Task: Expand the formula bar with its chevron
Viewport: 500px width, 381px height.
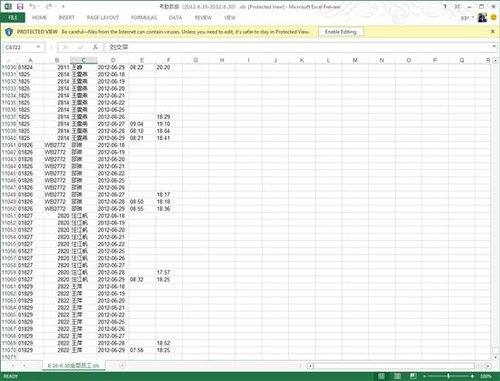Action: point(494,47)
